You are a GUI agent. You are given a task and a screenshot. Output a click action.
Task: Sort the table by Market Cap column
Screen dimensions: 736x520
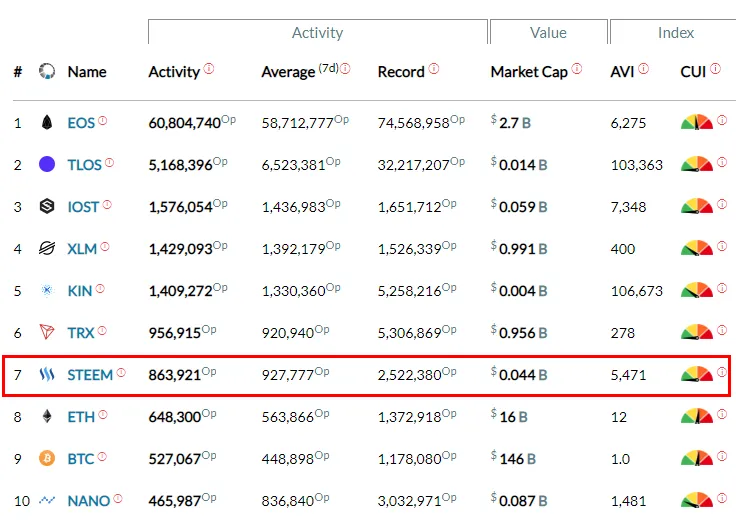(x=529, y=72)
